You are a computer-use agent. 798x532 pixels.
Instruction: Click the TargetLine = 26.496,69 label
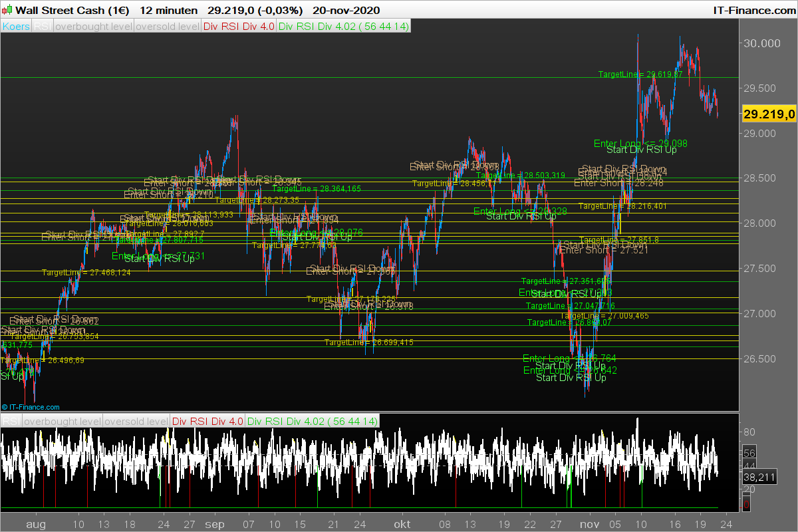(x=43, y=360)
